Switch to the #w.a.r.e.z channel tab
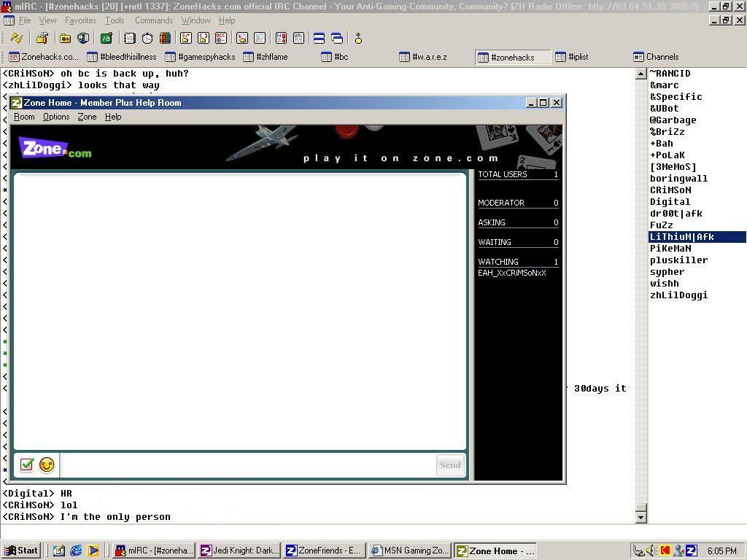 pyautogui.click(x=435, y=57)
